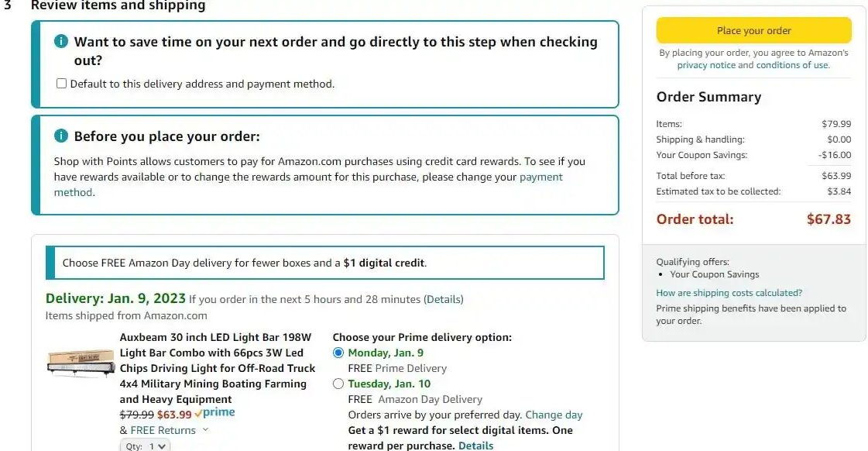Click the info icon beside 'Want to save time'
Image resolution: width=868 pixels, height=451 pixels.
point(61,41)
